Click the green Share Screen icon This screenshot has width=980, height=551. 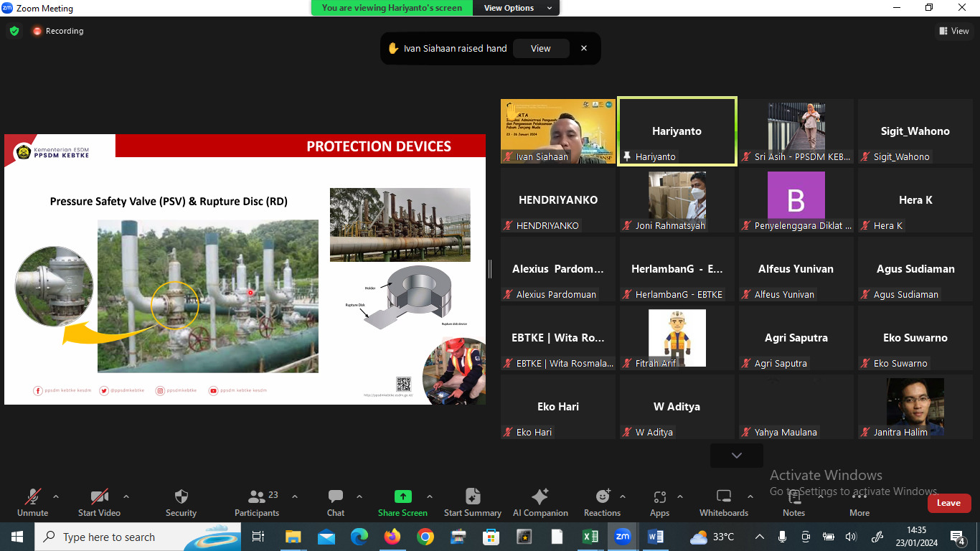[402, 496]
